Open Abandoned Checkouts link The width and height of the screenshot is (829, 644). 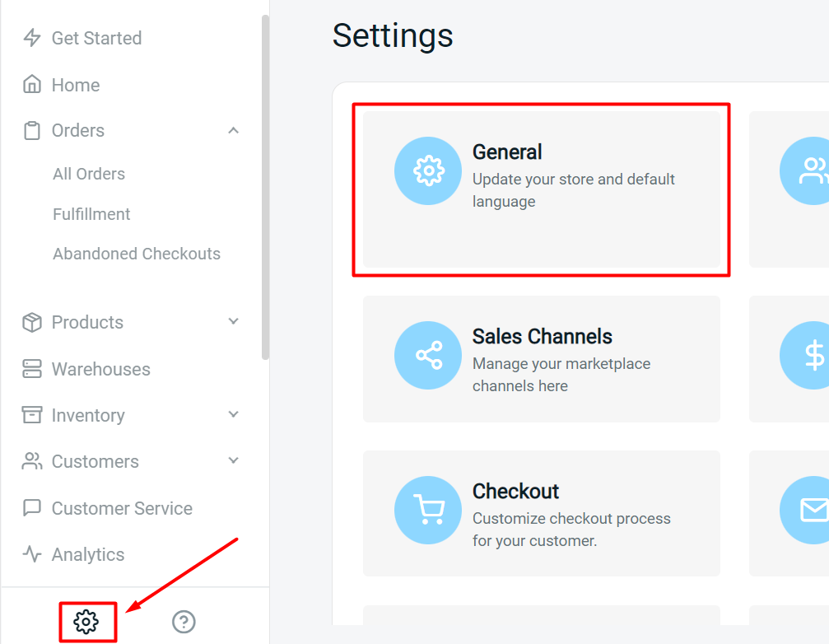[137, 254]
